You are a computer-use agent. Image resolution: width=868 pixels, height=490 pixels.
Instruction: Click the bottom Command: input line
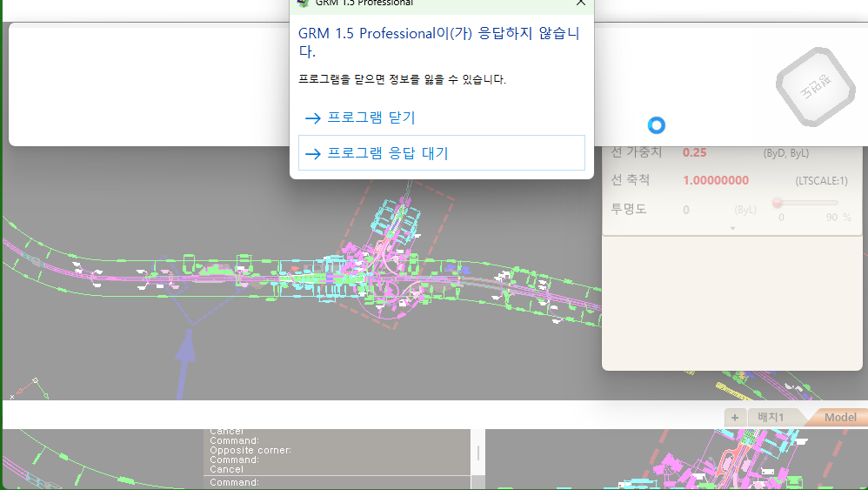pyautogui.click(x=337, y=482)
